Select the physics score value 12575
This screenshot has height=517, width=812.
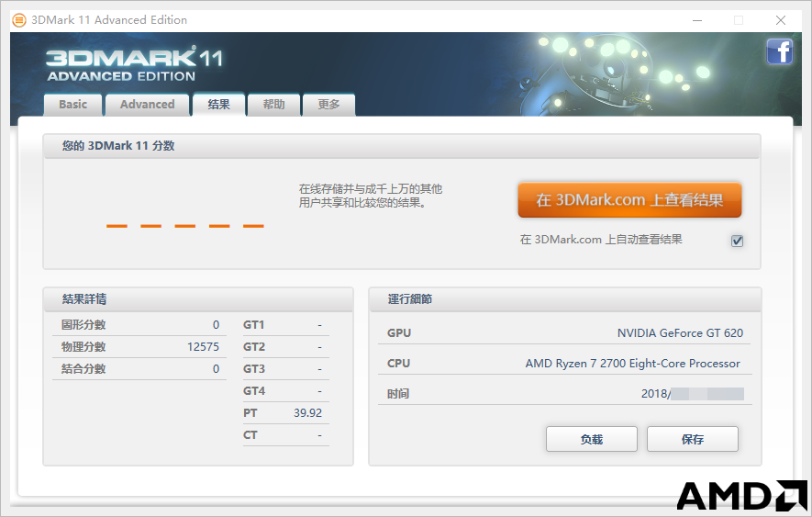click(x=203, y=347)
